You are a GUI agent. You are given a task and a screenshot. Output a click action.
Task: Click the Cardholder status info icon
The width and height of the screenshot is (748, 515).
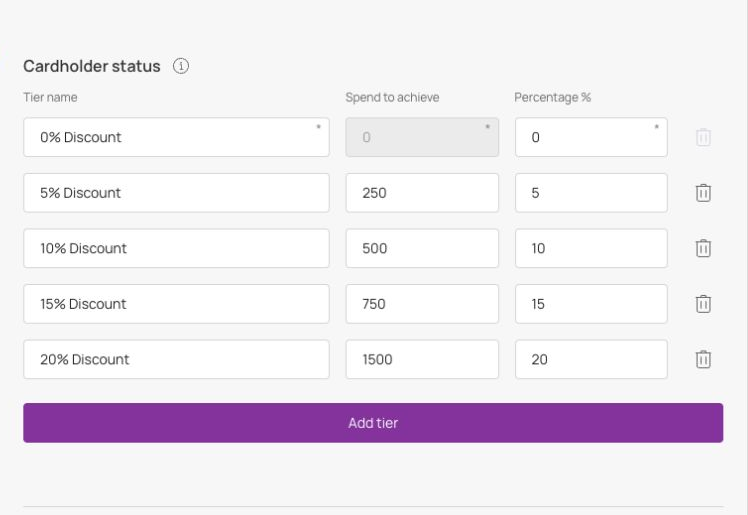(181, 66)
